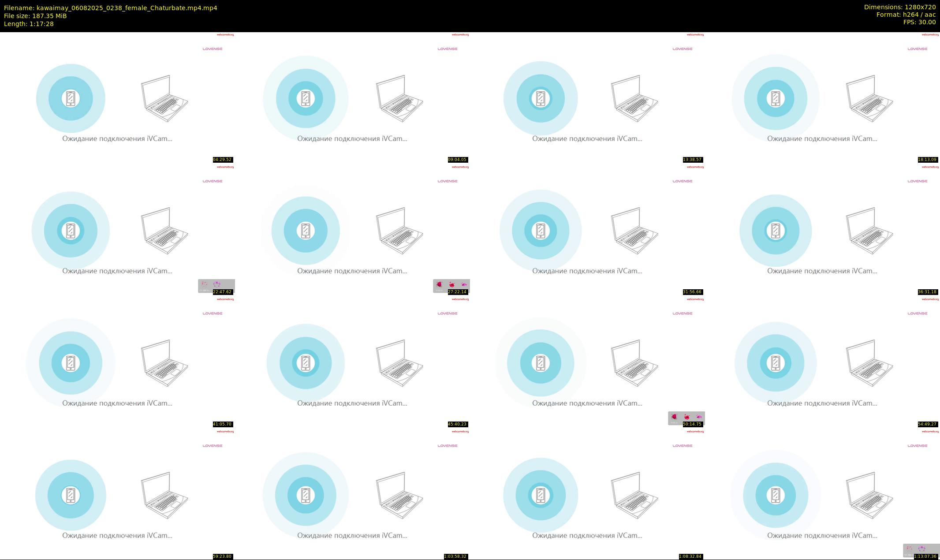940x560 pixels.
Task: Click the purple ring gift icon in the 22:47.62 frame
Action: [x=217, y=284]
